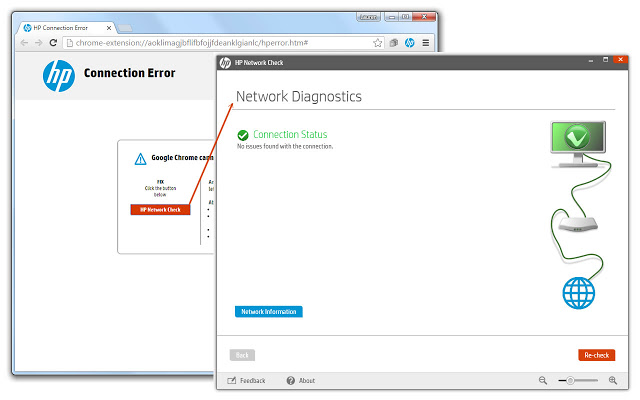Click the Chrome profile name button
Image resolution: width=640 pixels, height=400 pixels.
click(x=369, y=17)
